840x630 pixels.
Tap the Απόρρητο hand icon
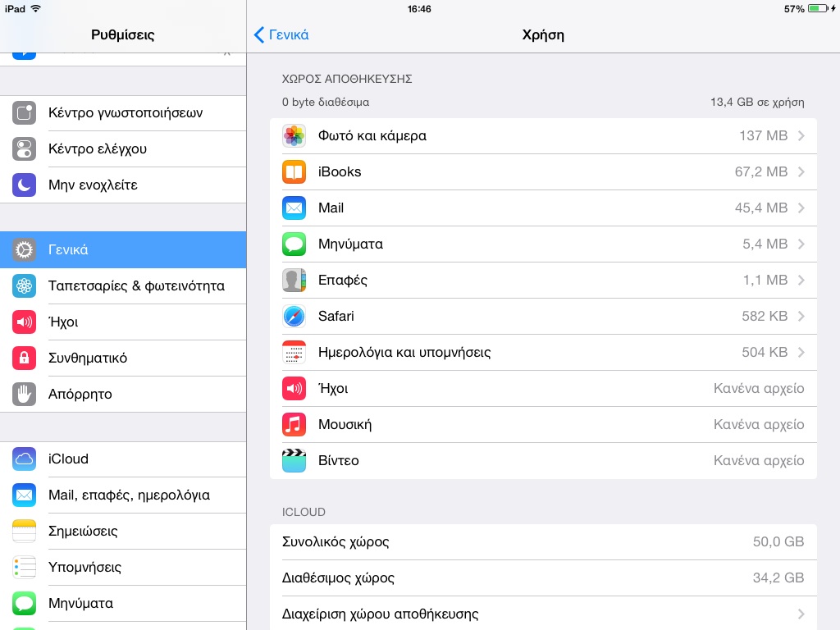pos(24,395)
